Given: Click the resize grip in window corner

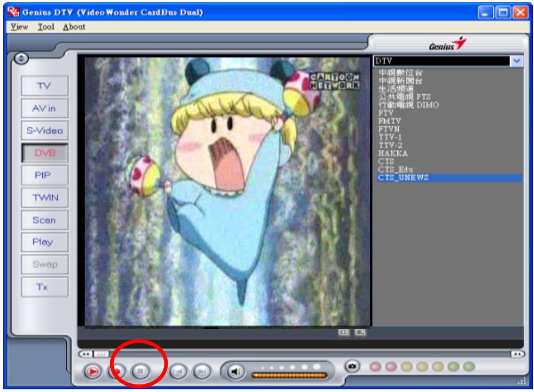Looking at the screenshot, I should (x=522, y=382).
